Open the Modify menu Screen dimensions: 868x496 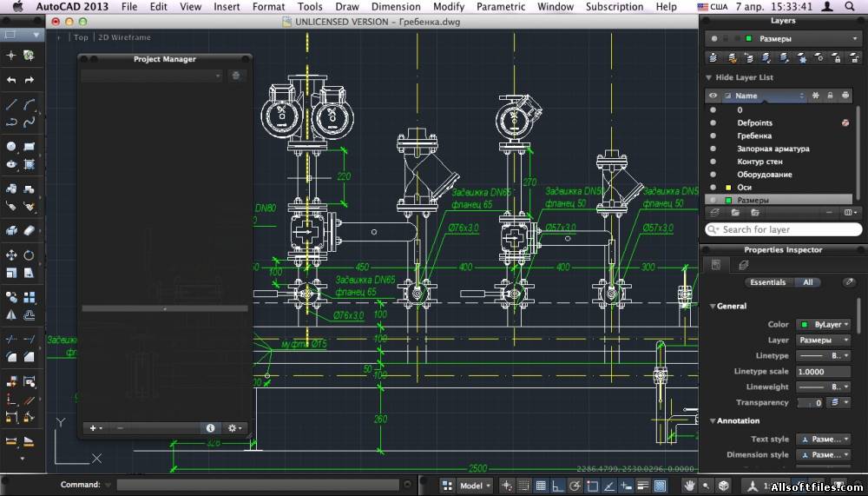[449, 7]
